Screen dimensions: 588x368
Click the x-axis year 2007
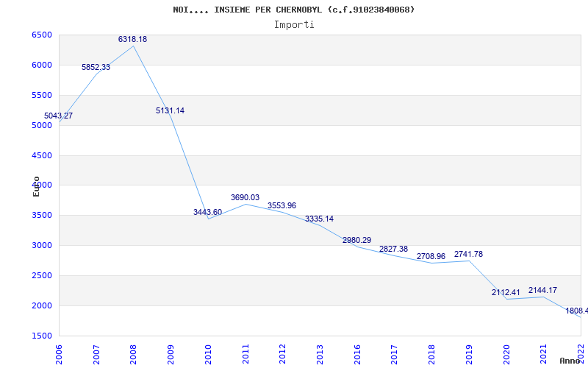click(96, 354)
